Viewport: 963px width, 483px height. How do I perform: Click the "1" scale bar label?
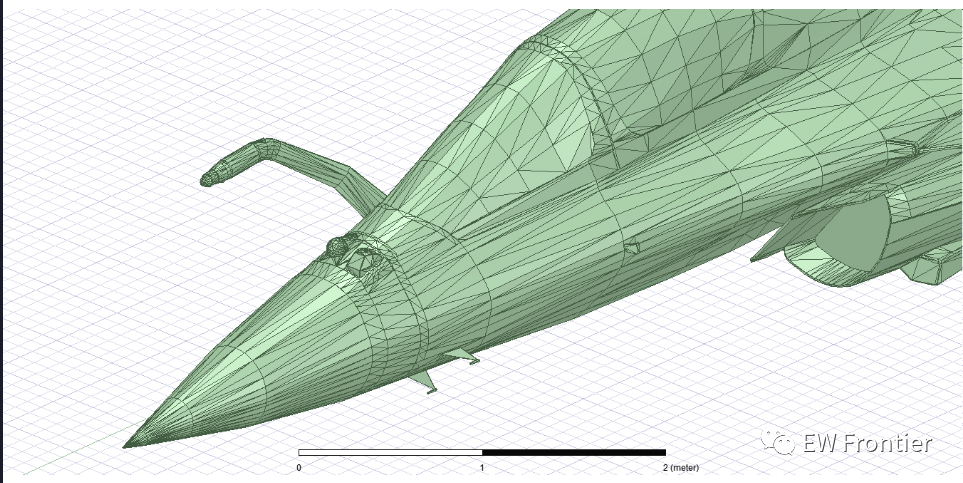(482, 468)
